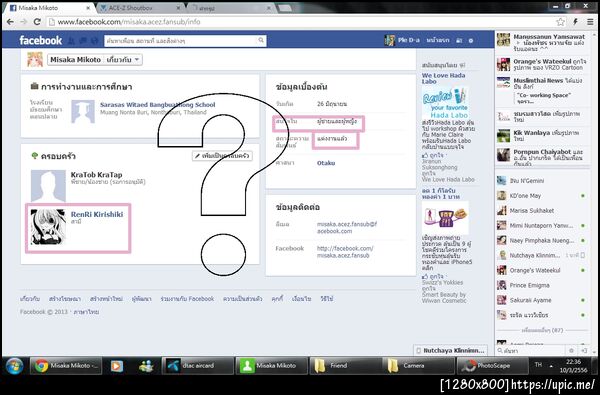600x395 pixels.
Task: Open the privacy shortcuts lock icon
Action: coord(459,40)
